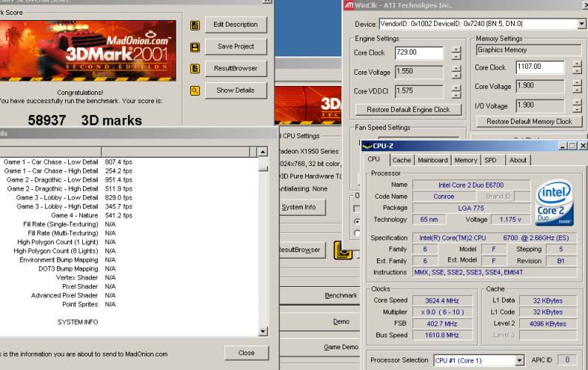Open the SPD tab in CPU-Z
588x370 pixels.
(x=490, y=160)
